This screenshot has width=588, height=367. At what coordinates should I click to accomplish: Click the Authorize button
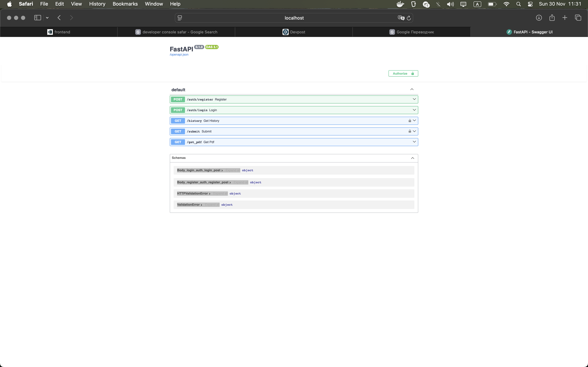click(403, 74)
